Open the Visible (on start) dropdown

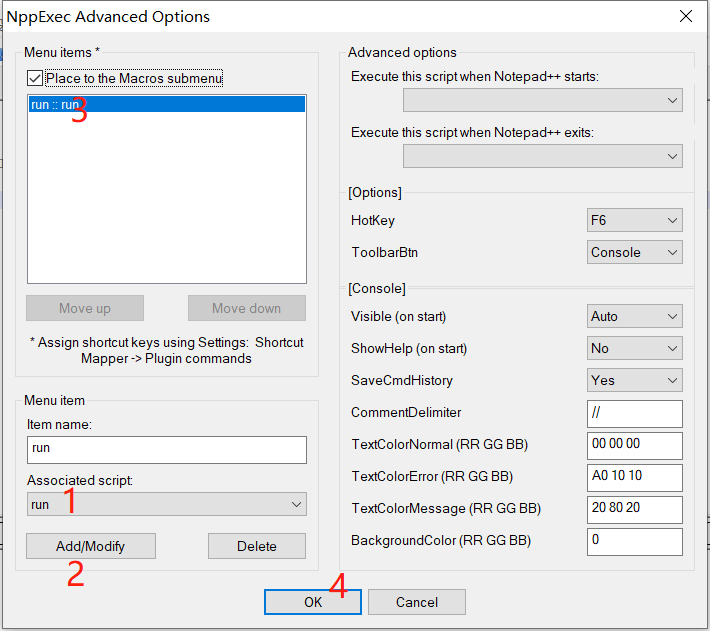coord(634,316)
